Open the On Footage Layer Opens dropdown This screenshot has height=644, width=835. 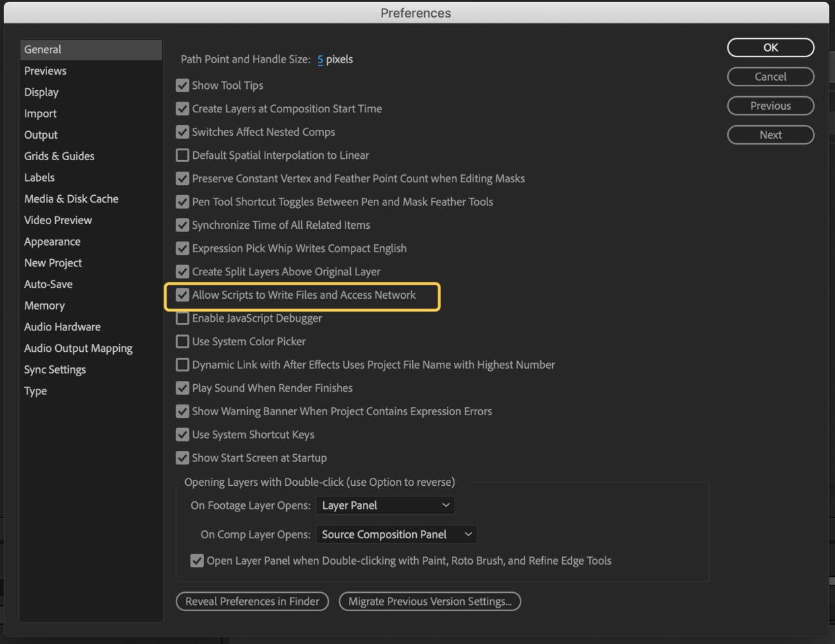(386, 505)
